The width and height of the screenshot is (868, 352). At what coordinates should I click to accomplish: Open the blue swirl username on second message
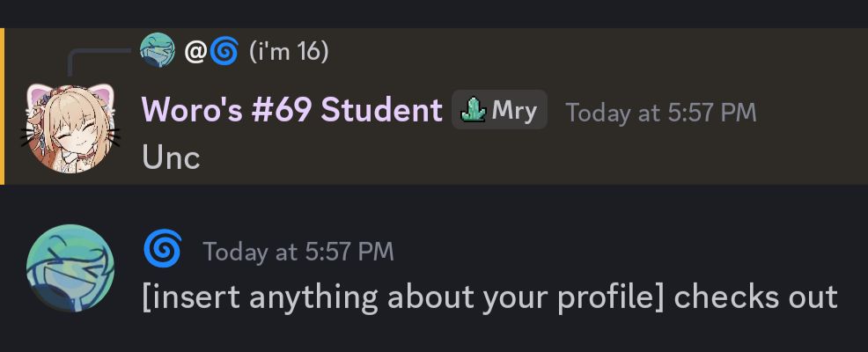point(163,249)
